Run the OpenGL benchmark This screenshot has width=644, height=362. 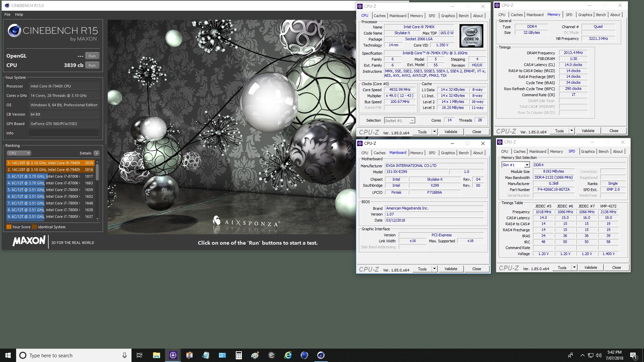tap(92, 56)
